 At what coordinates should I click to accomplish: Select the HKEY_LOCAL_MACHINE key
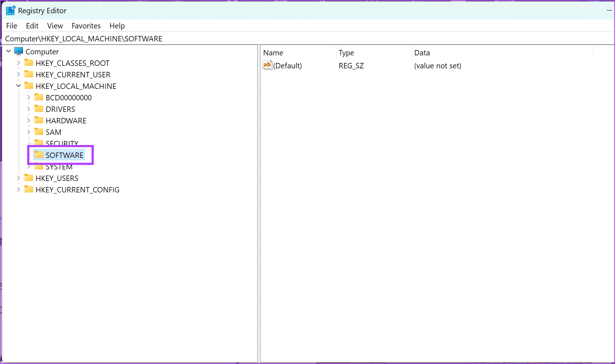pyautogui.click(x=76, y=86)
